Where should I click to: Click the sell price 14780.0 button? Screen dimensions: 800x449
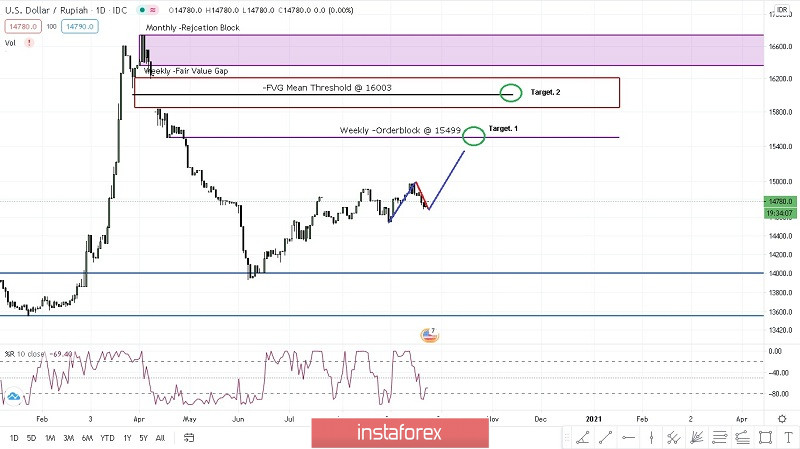point(23,27)
